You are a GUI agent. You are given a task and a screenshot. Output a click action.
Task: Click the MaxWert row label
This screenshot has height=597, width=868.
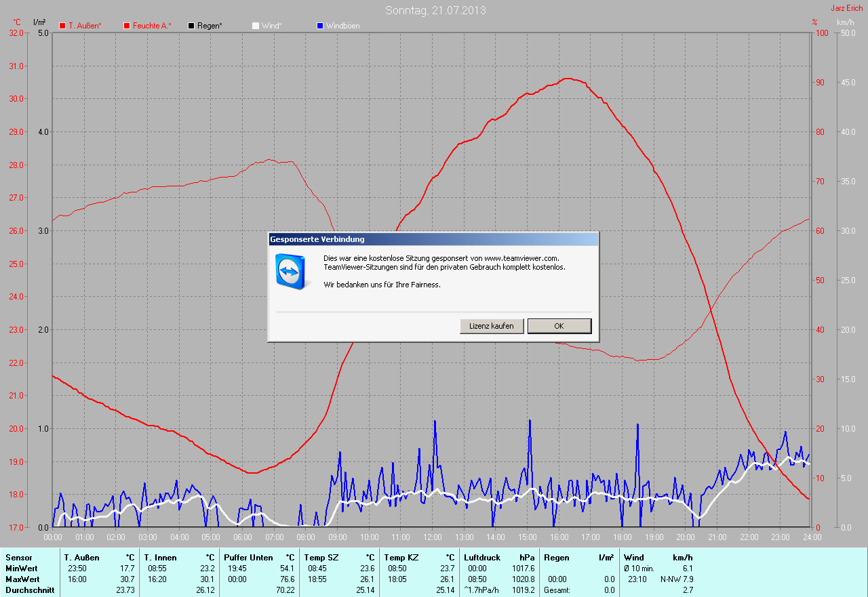click(x=22, y=579)
